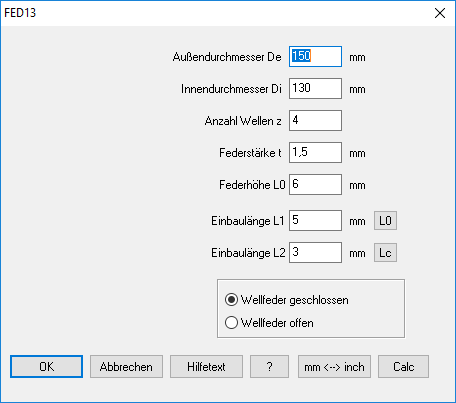Close the FED13 dialog window
The width and height of the screenshot is (456, 403).
[440, 13]
